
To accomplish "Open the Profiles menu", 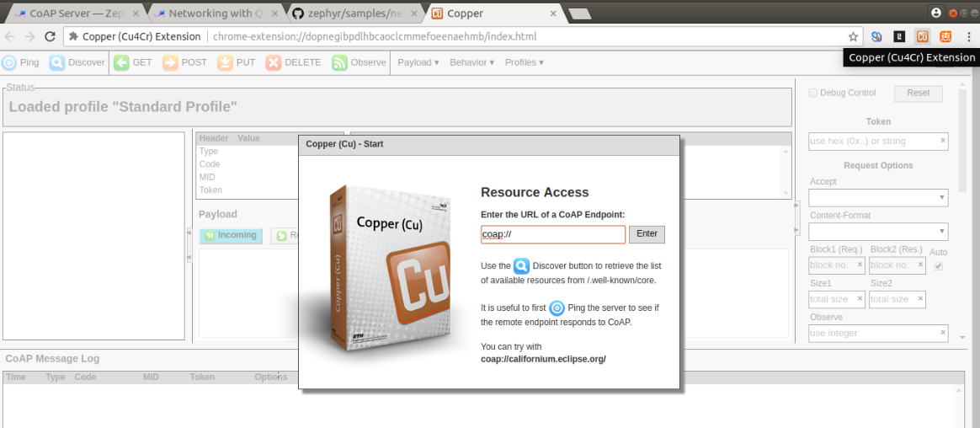I will (x=524, y=62).
